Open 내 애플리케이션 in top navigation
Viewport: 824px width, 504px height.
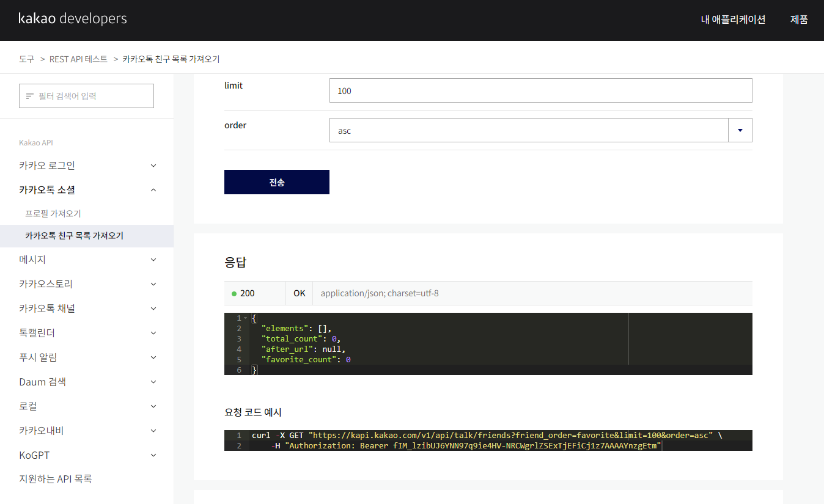coord(733,20)
